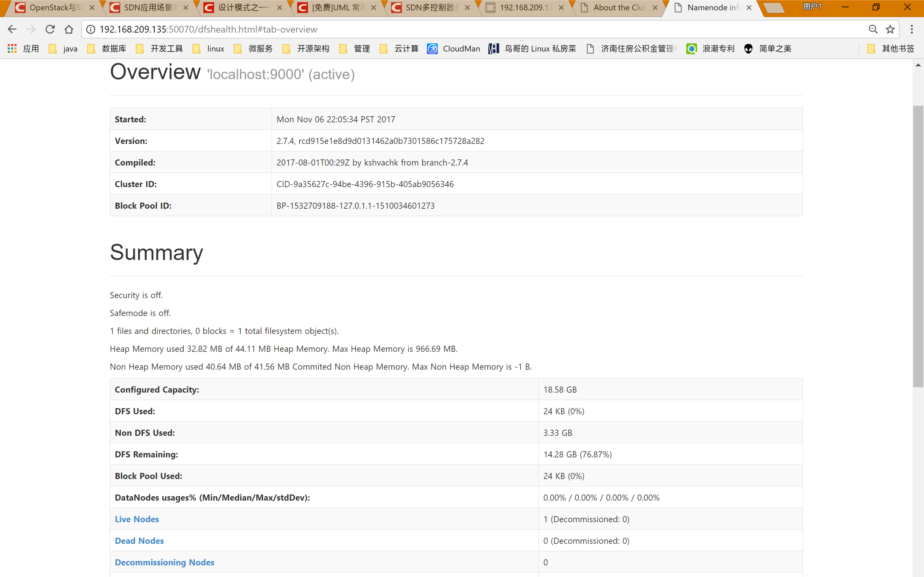Viewport: 924px width, 577px height.
Task: Click the browser forward arrow
Action: 31,29
